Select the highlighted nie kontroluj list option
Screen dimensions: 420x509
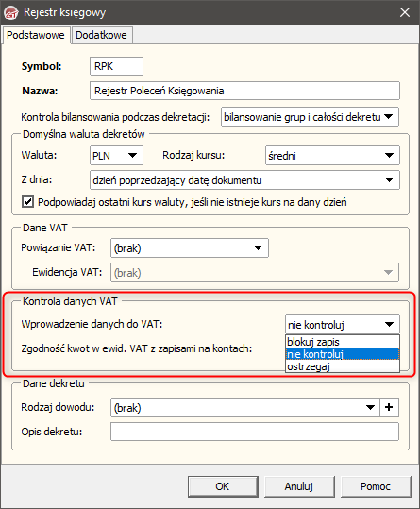coord(343,354)
